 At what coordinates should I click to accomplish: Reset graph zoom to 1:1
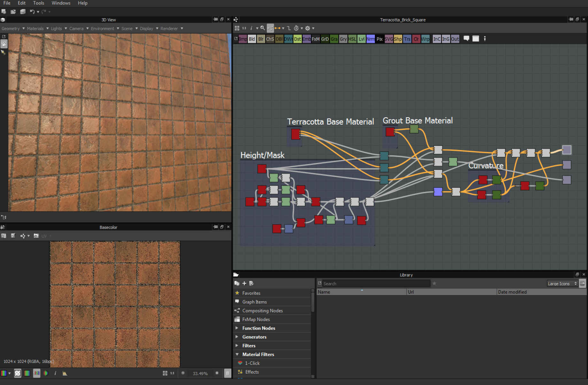click(244, 28)
